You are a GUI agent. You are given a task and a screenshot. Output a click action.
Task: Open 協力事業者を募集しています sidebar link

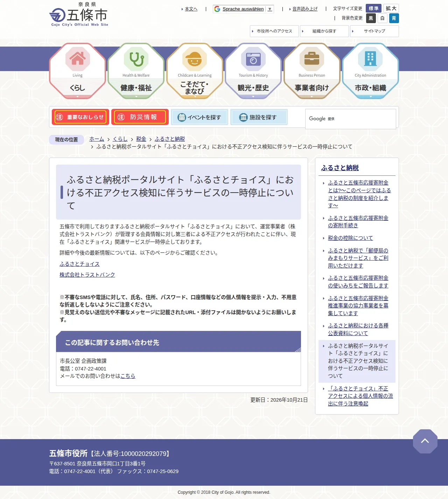tap(358, 306)
